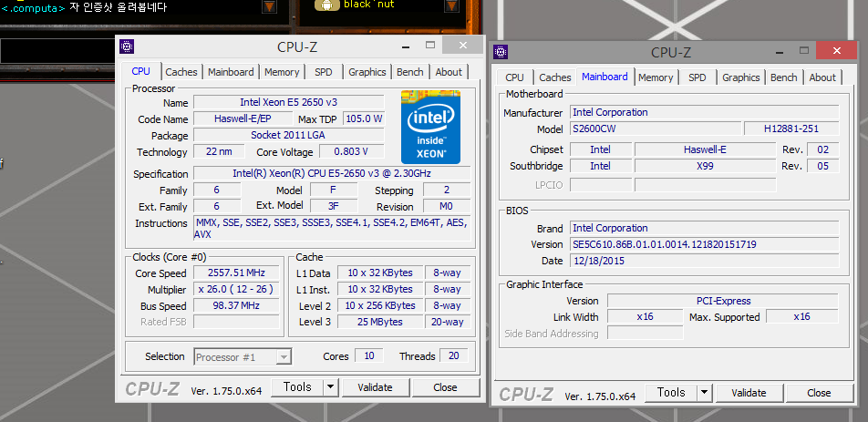Open the orange dropdown arrow beside the .computa chat line
Viewport: 868px width, 422px height.
click(x=269, y=6)
